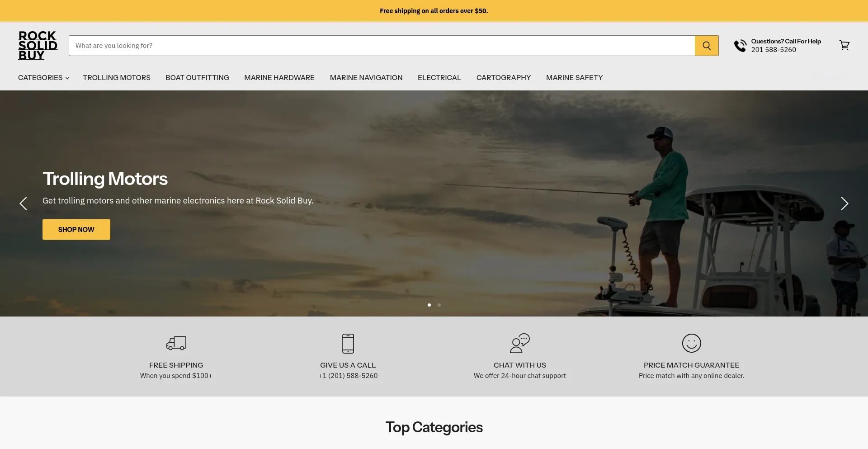The width and height of the screenshot is (868, 449).
Task: Click the PRICE MATCH GUARANTEE label
Action: 692,365
